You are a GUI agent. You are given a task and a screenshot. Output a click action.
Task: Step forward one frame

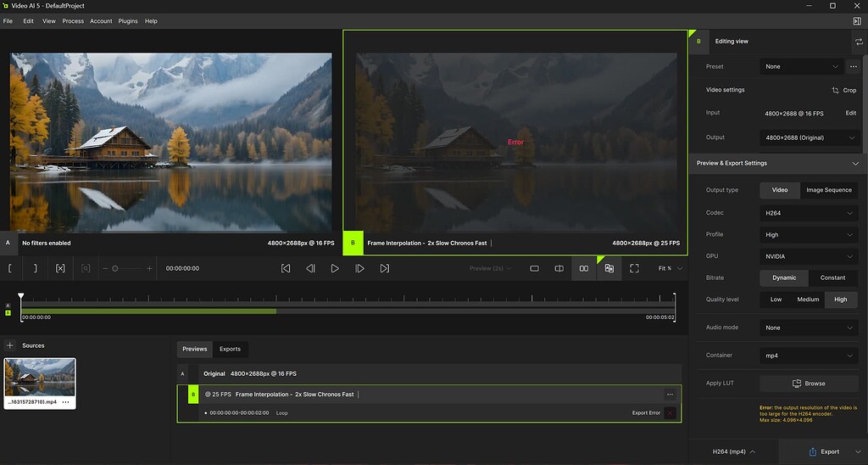pyautogui.click(x=359, y=268)
